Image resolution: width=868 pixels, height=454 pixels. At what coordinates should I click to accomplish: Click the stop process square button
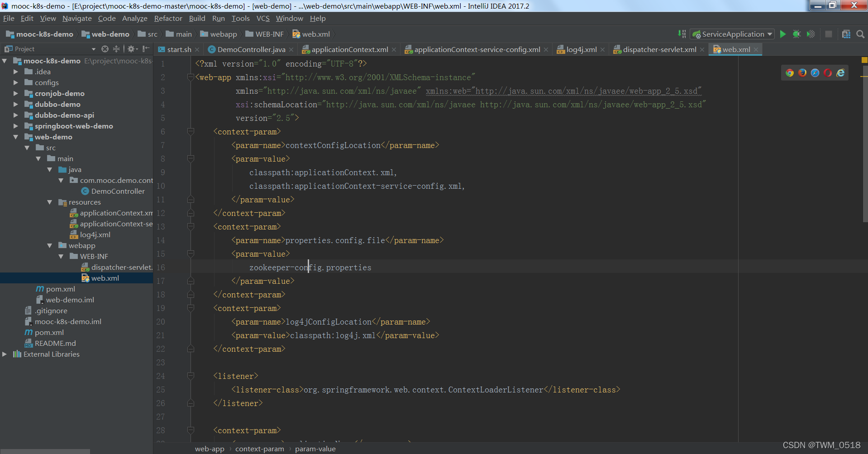coord(829,34)
